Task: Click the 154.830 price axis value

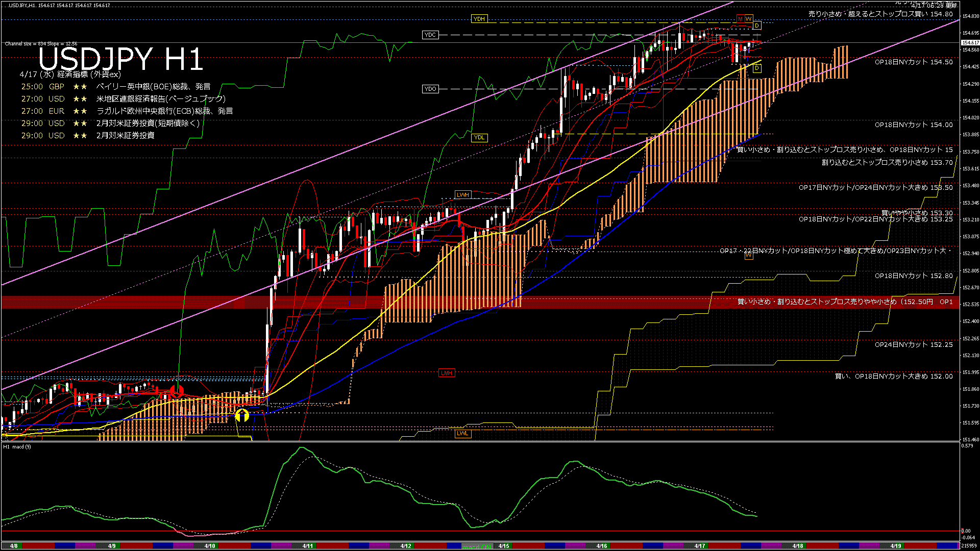Action: [970, 16]
